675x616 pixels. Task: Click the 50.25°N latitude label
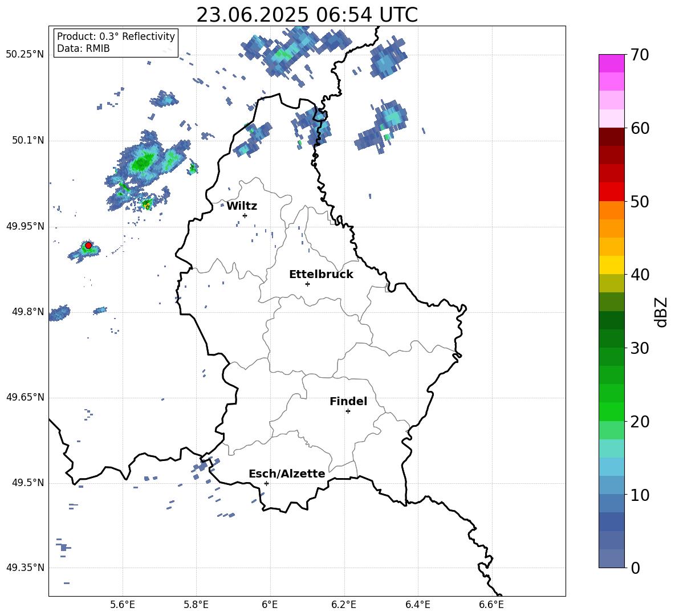25,55
